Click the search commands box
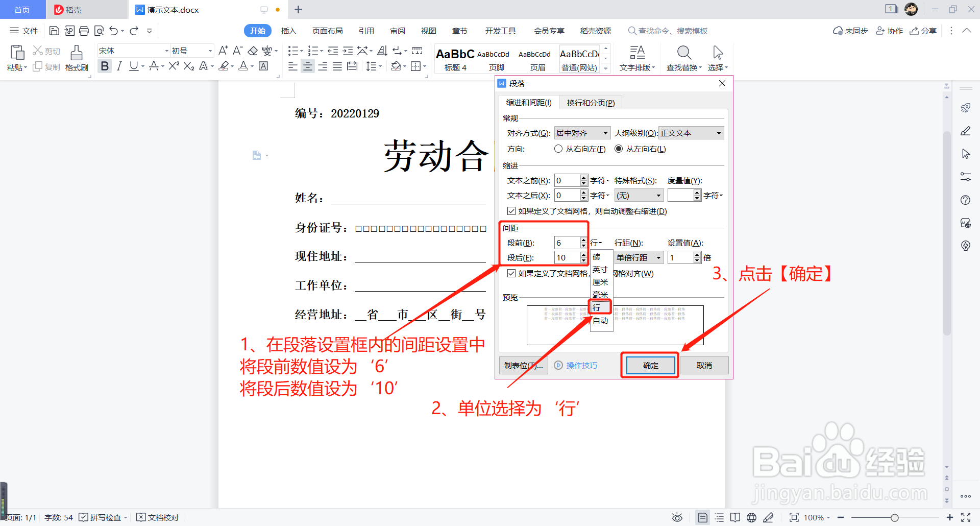Viewport: 980px width, 526px height. [x=668, y=31]
